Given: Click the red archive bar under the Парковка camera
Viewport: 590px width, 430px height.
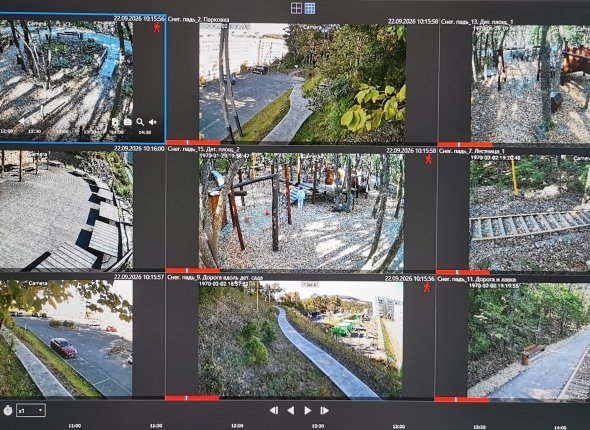Looking at the screenshot, I should (193, 143).
